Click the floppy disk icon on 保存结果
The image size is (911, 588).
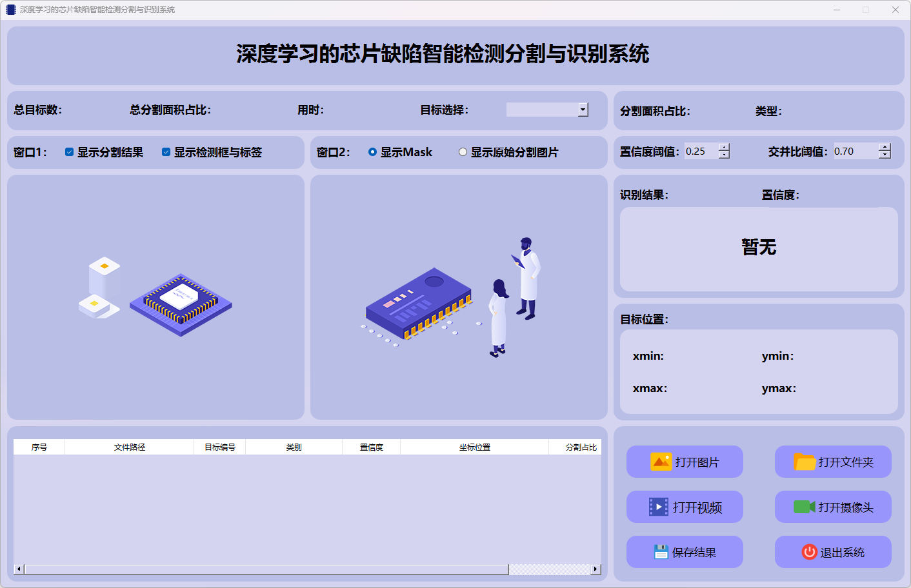(661, 552)
